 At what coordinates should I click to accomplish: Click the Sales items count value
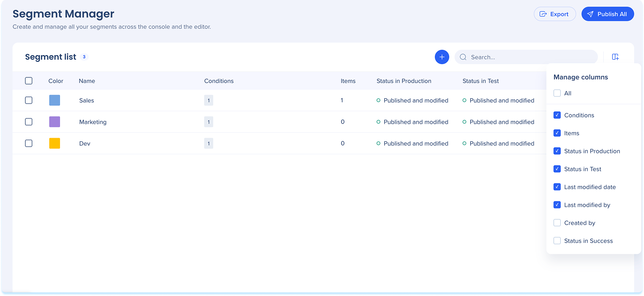tap(342, 100)
